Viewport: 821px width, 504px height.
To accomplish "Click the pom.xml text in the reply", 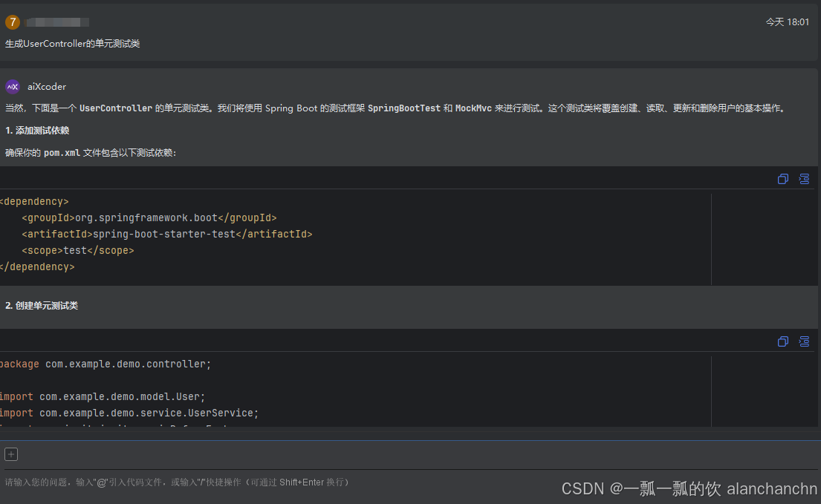I will coord(62,153).
